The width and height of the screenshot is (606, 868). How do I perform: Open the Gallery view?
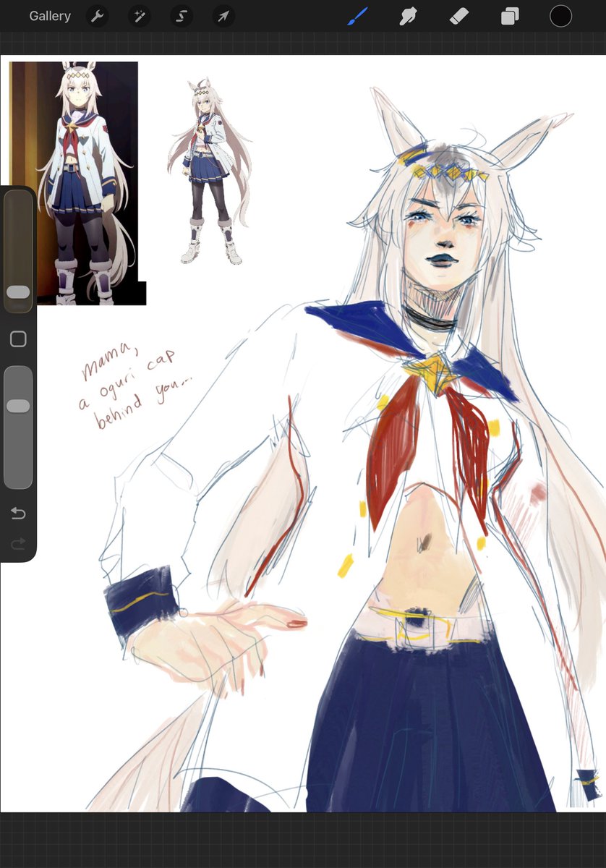point(50,16)
